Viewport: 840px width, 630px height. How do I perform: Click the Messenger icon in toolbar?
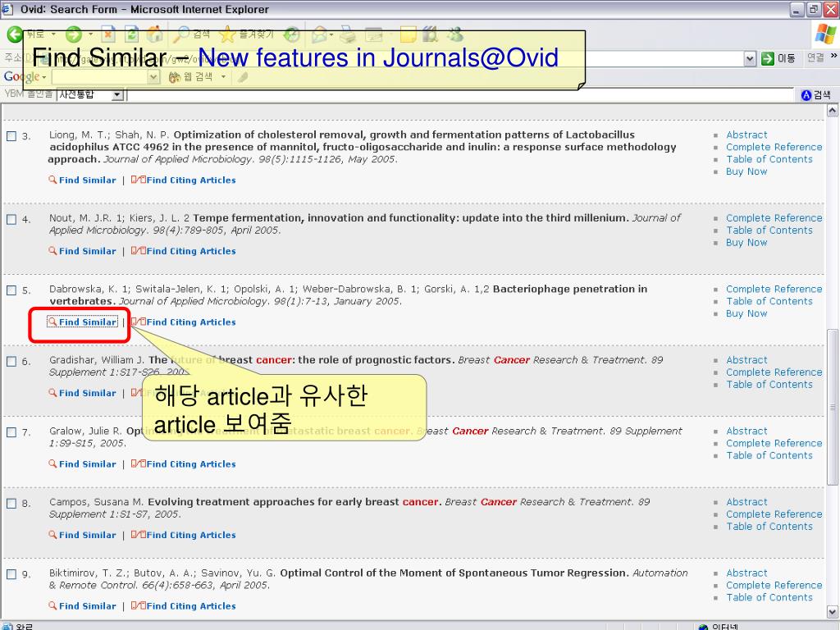point(454,34)
